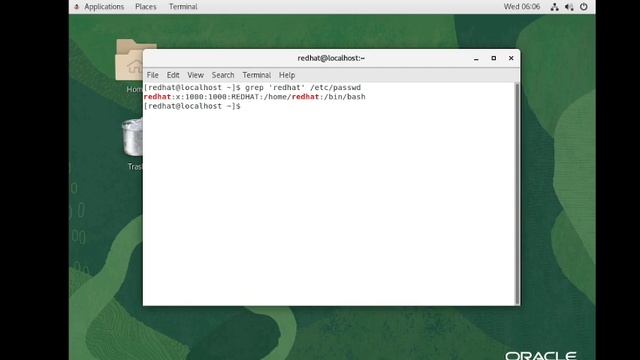Open the View menu in terminal window

coord(196,75)
